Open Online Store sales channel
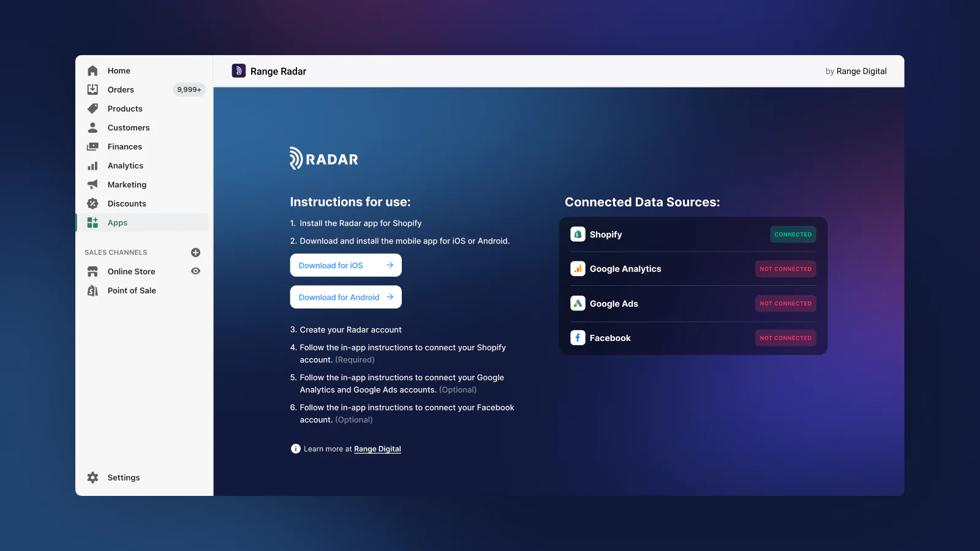This screenshot has height=551, width=980. (x=132, y=271)
